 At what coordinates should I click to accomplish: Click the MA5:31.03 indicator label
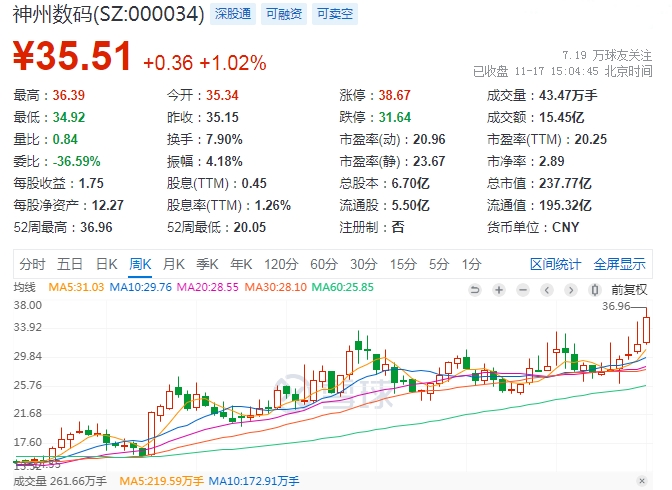pyautogui.click(x=76, y=287)
